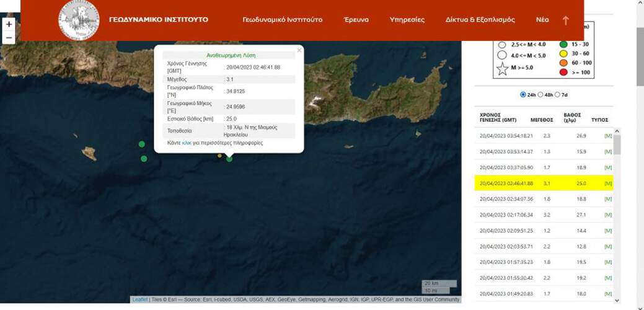Click the upper-left green earthquake marker
644x310 pixels.
(142, 144)
